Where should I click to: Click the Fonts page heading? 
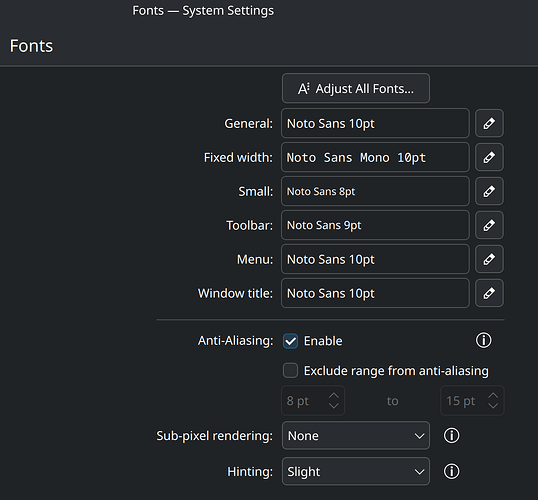31,46
